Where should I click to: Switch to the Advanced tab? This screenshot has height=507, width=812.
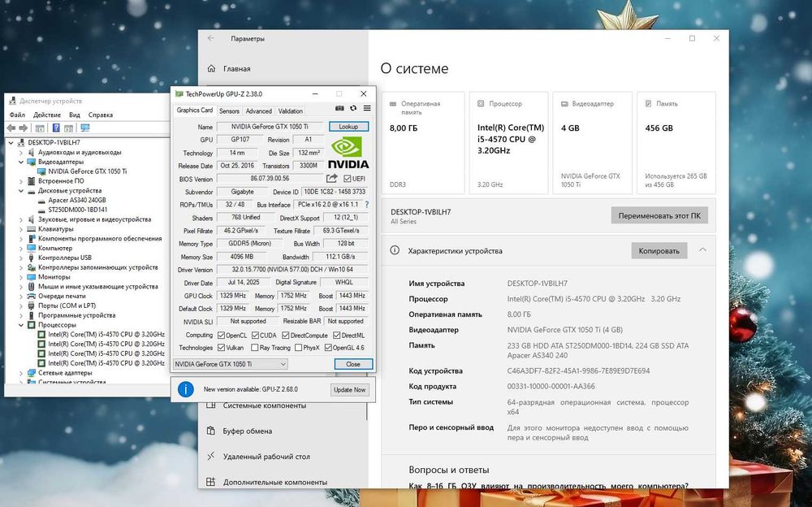(x=258, y=111)
